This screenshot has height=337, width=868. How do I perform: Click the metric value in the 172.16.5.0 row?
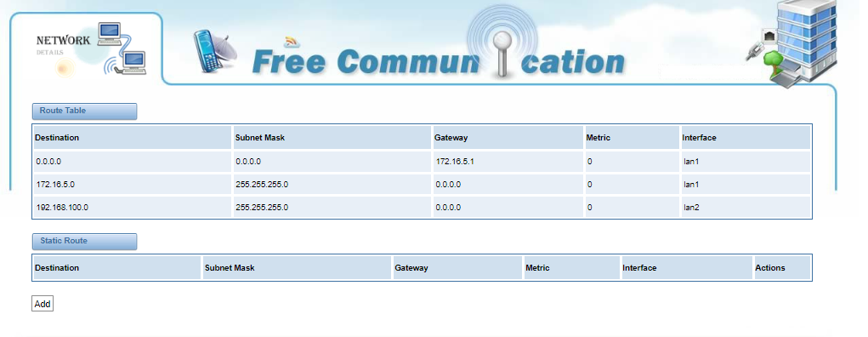click(x=632, y=184)
